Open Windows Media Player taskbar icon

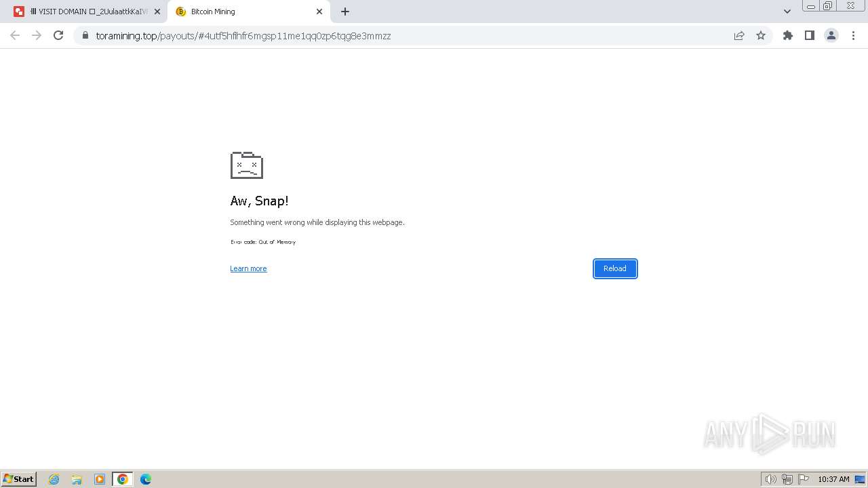[100, 479]
